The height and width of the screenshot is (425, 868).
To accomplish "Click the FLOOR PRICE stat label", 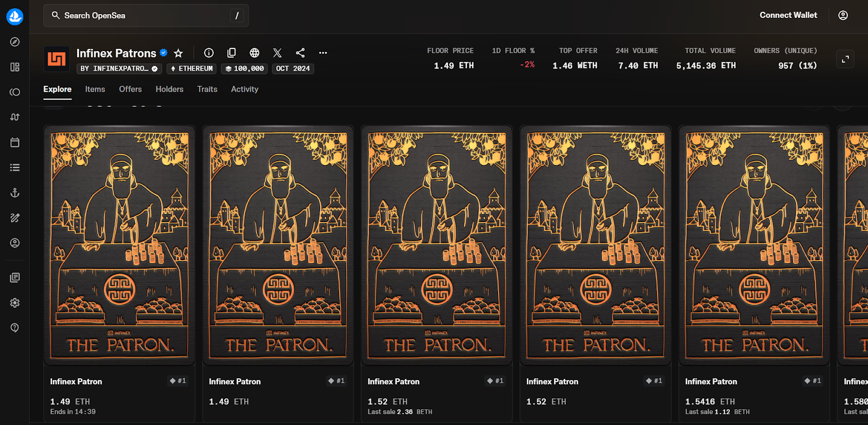I will click(x=450, y=50).
